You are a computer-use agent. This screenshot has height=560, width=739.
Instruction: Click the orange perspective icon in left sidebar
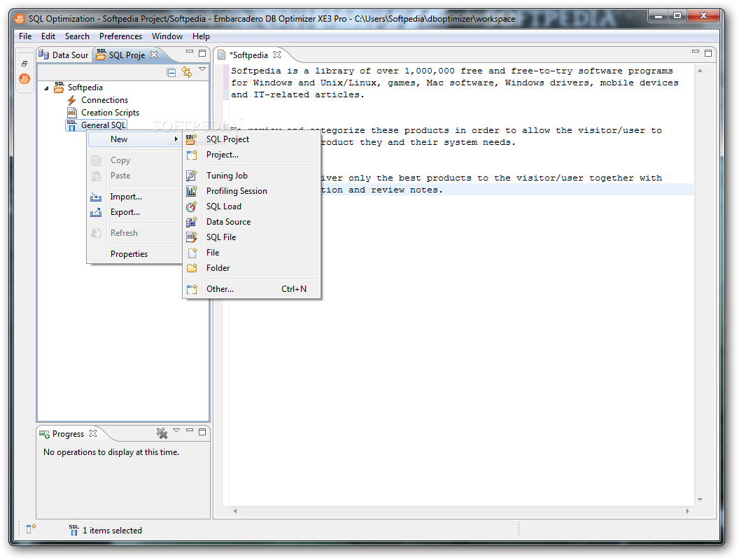coord(24,78)
